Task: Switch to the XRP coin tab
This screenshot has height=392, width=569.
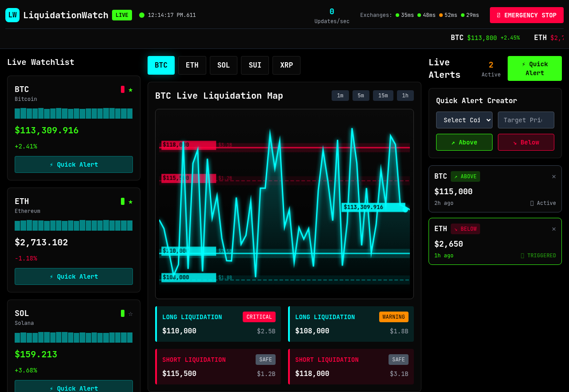Action: [286, 65]
